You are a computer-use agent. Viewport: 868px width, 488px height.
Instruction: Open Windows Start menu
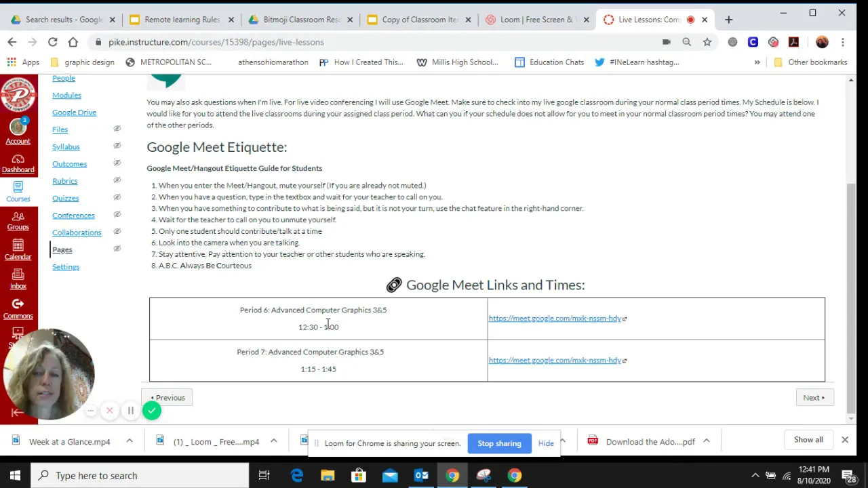[15, 475]
